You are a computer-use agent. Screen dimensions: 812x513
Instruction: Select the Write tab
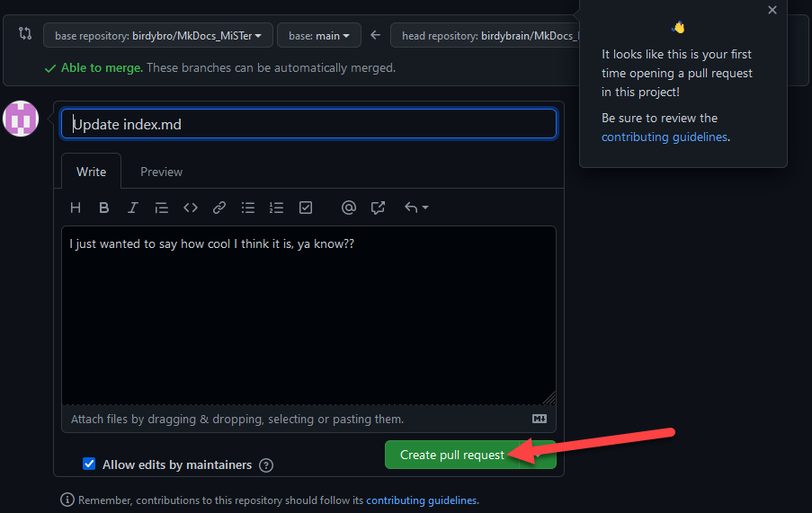(91, 172)
